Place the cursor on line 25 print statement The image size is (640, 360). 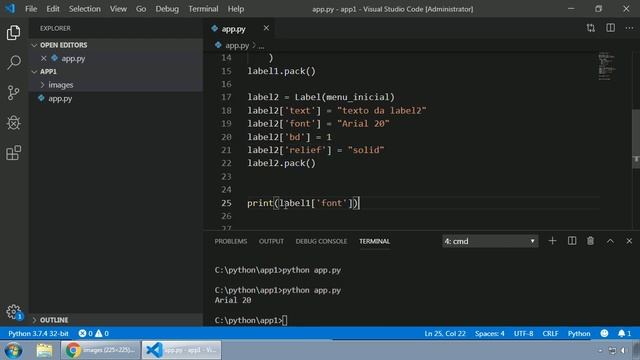302,203
